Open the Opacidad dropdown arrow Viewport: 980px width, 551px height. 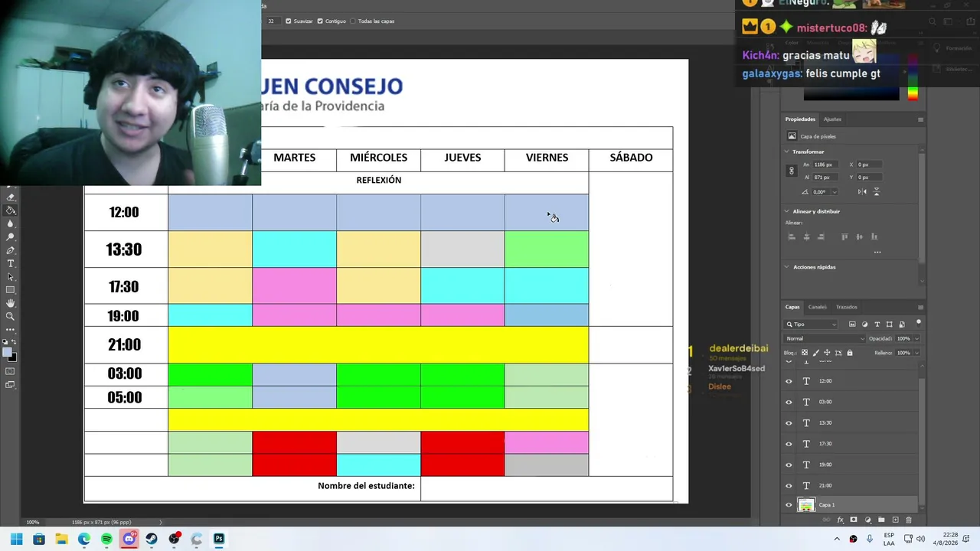(916, 338)
